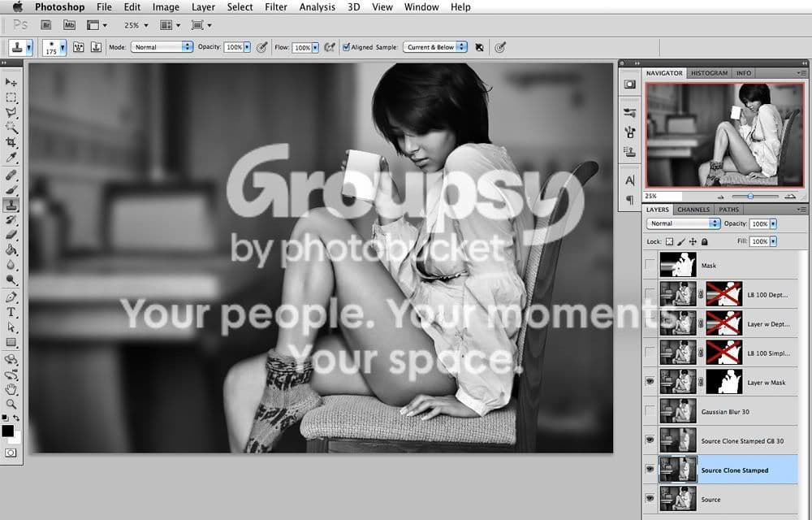Select the Eyedropper tool
The image size is (812, 520).
click(11, 157)
